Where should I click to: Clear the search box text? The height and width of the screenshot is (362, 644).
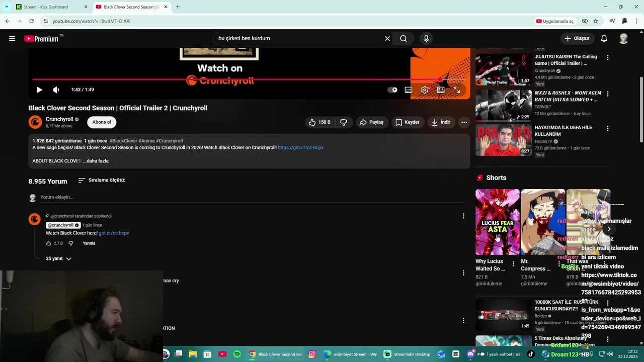387,39
